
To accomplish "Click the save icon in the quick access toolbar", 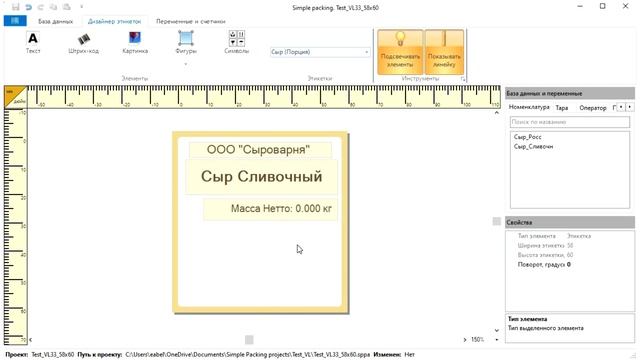I will click(x=16, y=7).
